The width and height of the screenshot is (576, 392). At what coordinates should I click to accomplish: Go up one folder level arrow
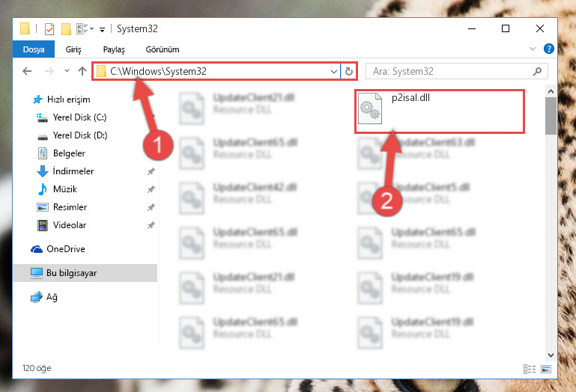82,71
